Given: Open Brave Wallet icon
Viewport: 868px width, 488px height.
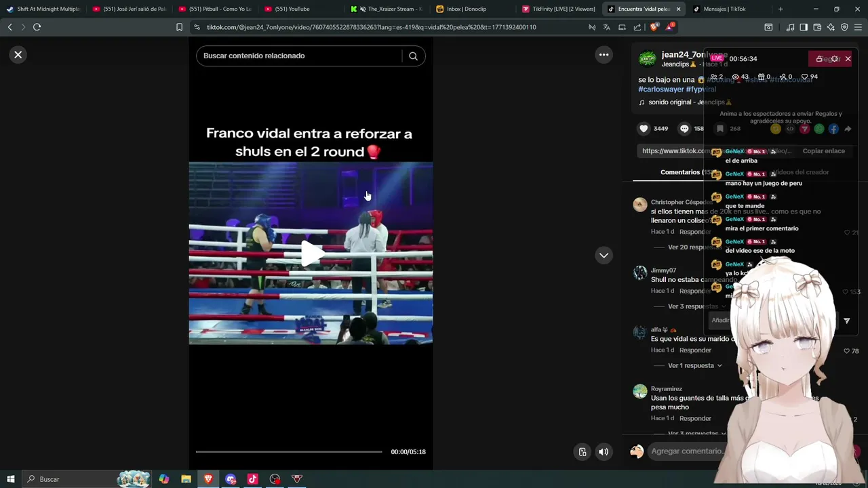Looking at the screenshot, I should coord(817,27).
